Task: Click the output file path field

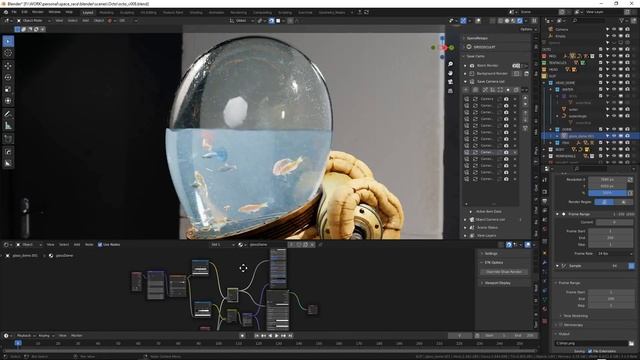Action: pos(591,343)
